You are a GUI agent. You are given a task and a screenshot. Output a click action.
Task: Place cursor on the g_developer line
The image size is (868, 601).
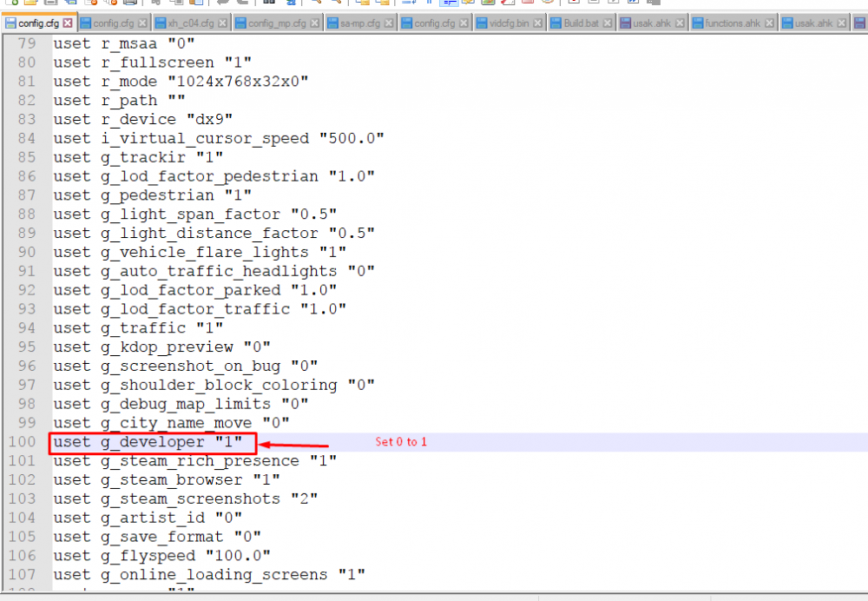tap(148, 442)
